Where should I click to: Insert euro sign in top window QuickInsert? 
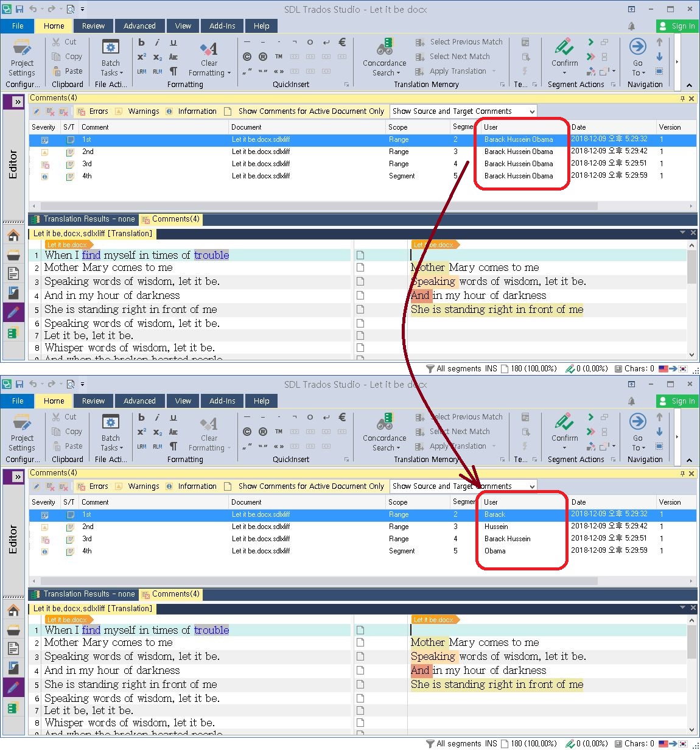(342, 42)
